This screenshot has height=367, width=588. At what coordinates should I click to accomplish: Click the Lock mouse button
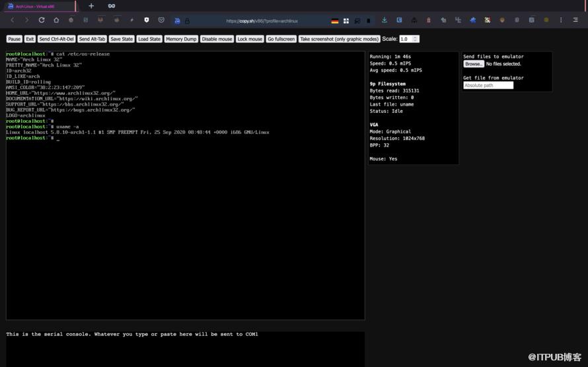(x=250, y=39)
